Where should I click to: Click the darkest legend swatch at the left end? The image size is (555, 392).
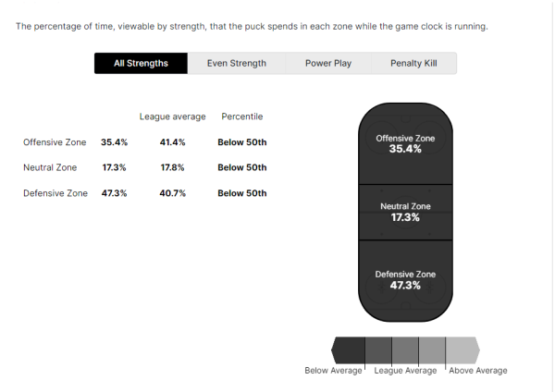pos(349,349)
